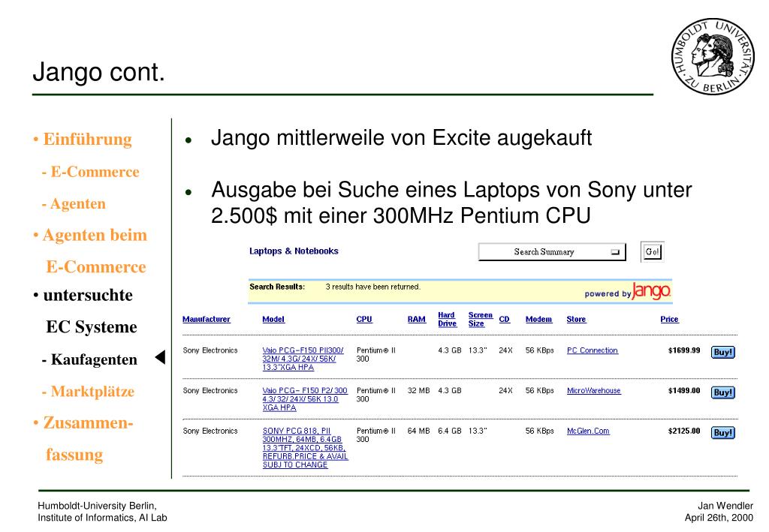Viewport: 769px width, 532px height.
Task: Open the Vaio PCG-F150 PII300/ model link
Action: tap(303, 359)
